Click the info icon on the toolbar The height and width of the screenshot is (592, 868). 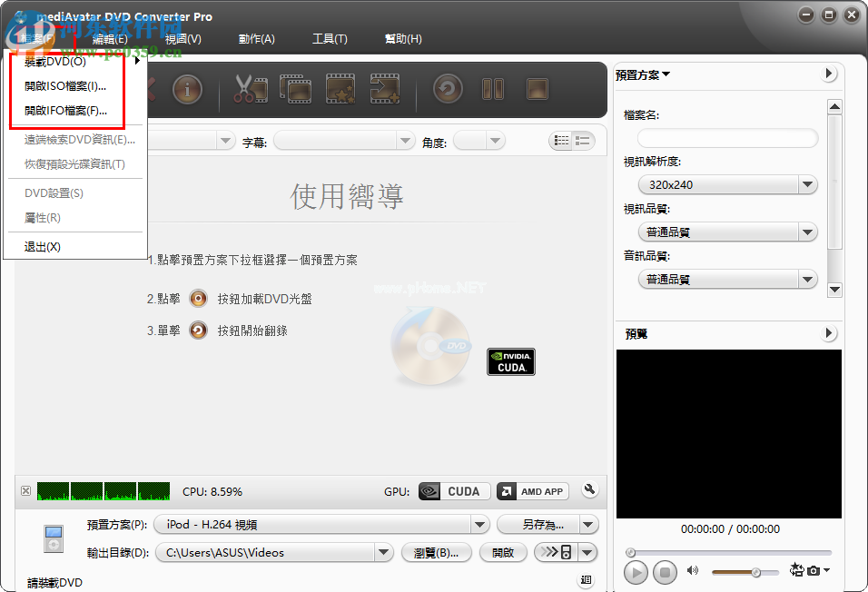(187, 89)
